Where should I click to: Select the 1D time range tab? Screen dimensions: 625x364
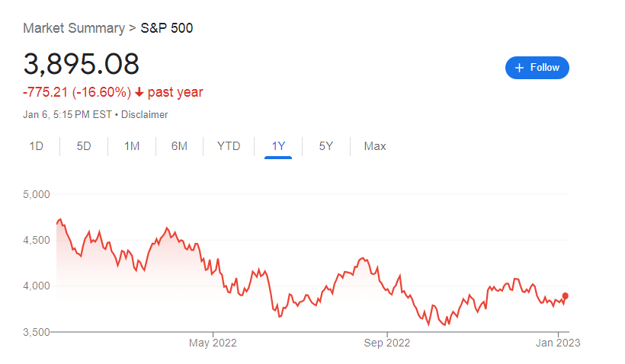pyautogui.click(x=37, y=146)
